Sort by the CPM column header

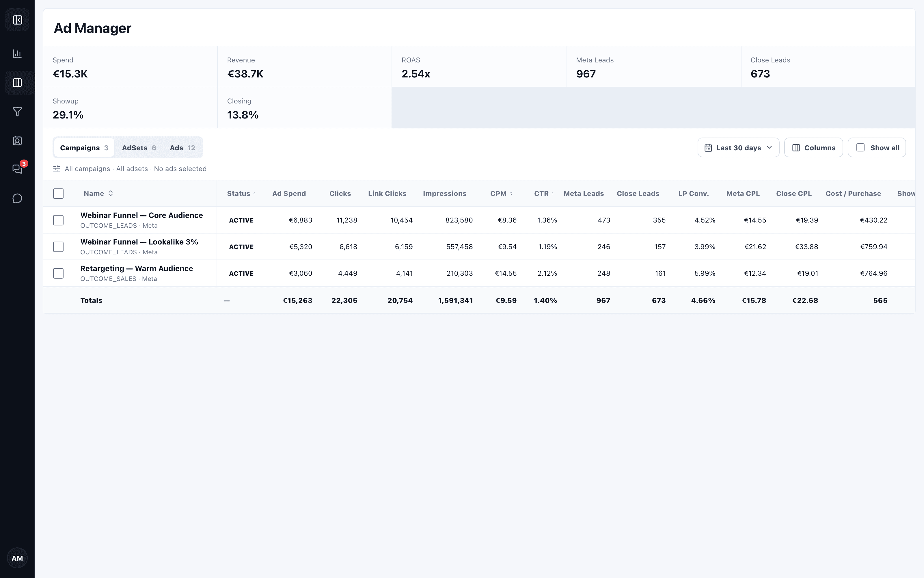(x=501, y=193)
